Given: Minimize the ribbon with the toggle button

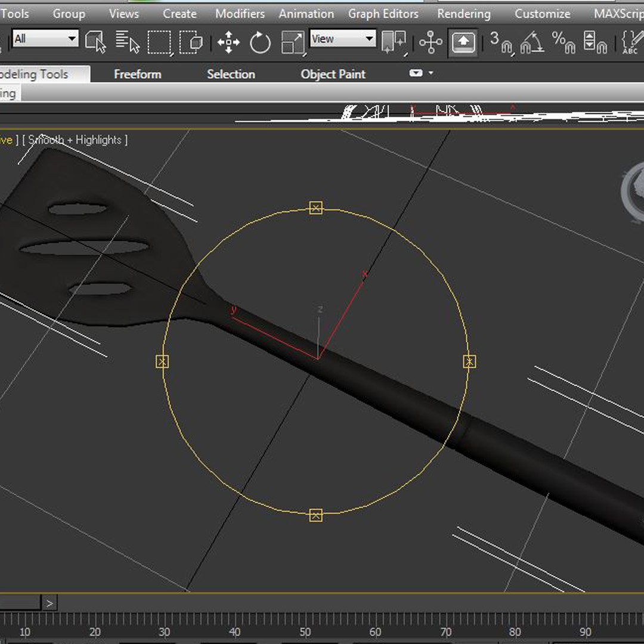Looking at the screenshot, I should coord(416,73).
